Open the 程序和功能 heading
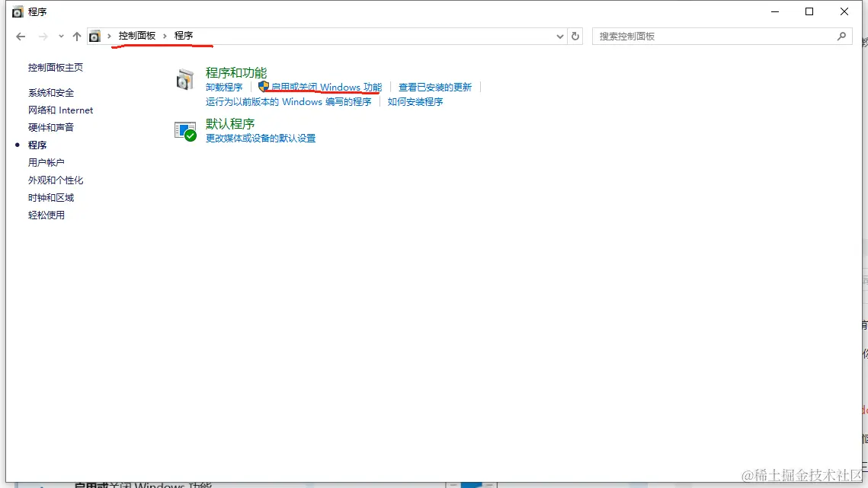868x488 pixels. point(235,72)
